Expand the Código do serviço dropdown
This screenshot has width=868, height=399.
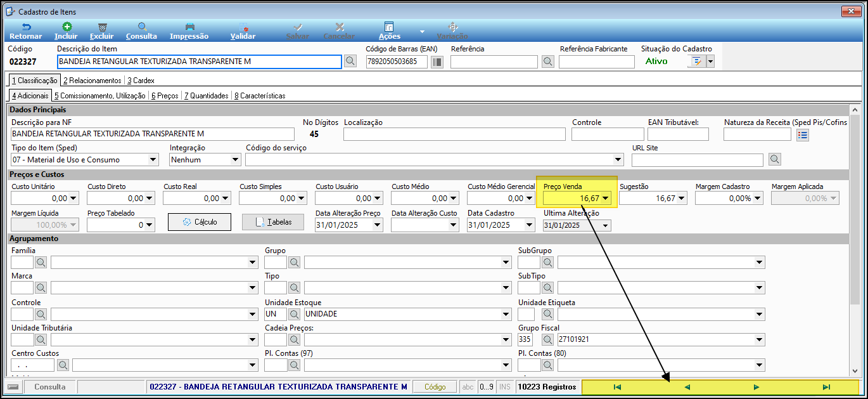click(618, 160)
